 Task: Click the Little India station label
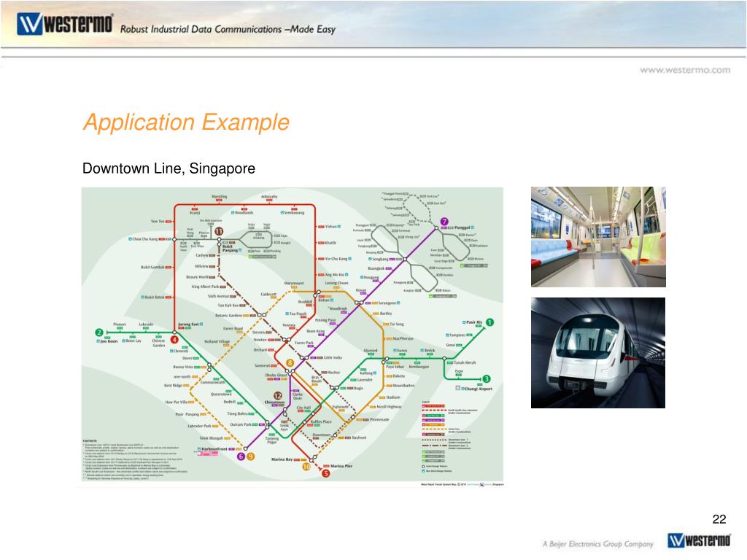click(x=333, y=357)
